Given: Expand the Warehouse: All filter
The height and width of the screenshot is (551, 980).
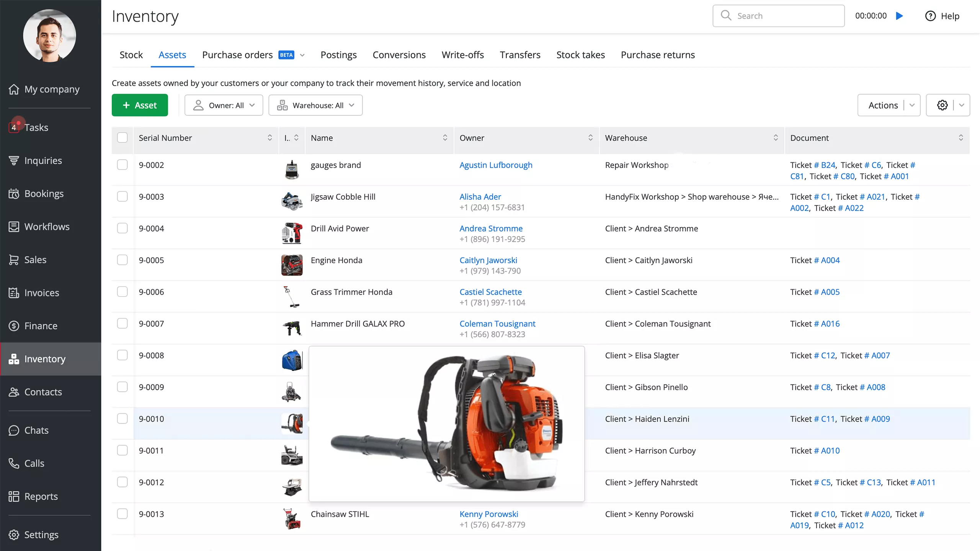Looking at the screenshot, I should (x=315, y=105).
